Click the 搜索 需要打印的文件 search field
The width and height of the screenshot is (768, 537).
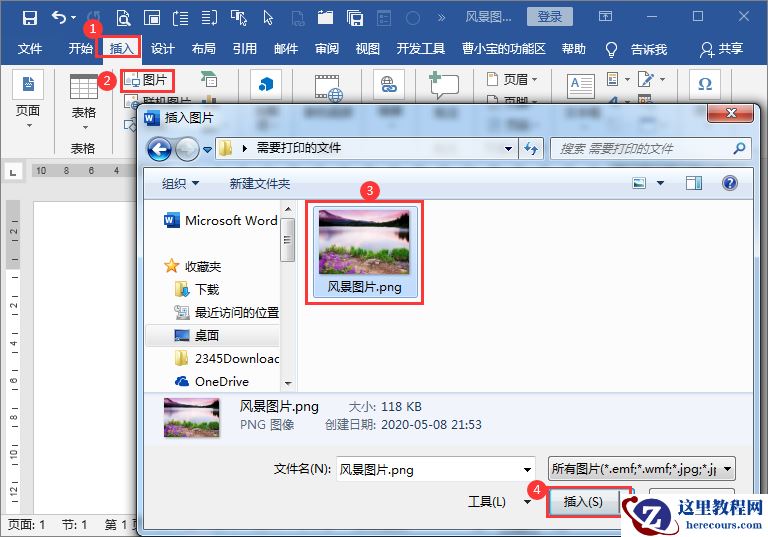[x=650, y=148]
